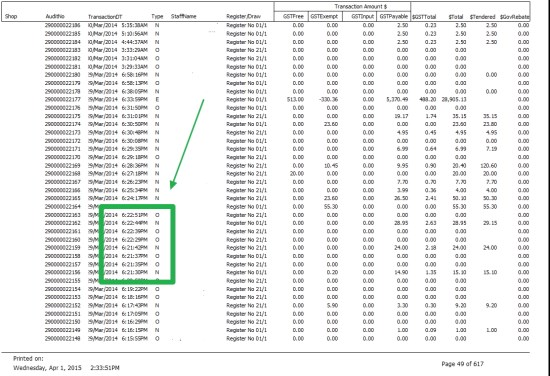Select the 513.00 GSTFree value
The image size is (550, 376).
coord(295,99)
